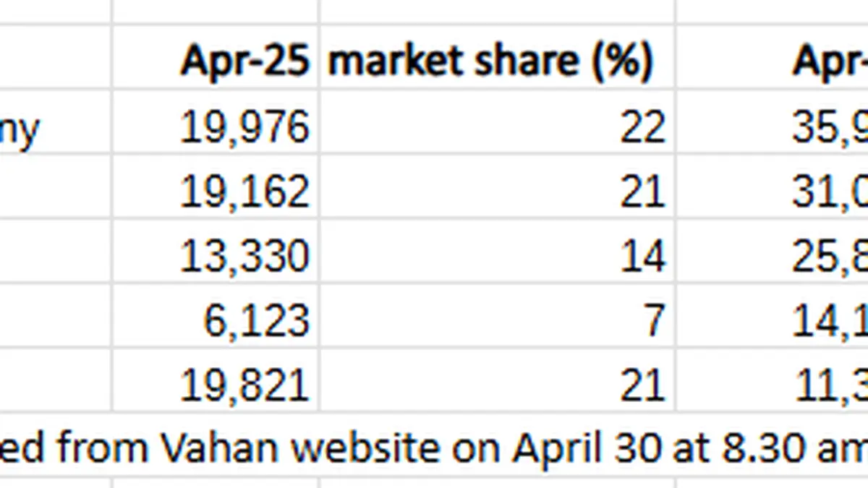Select the cut-off cell starting with 25,8
The height and width of the screenshot is (488, 868).
[830, 256]
